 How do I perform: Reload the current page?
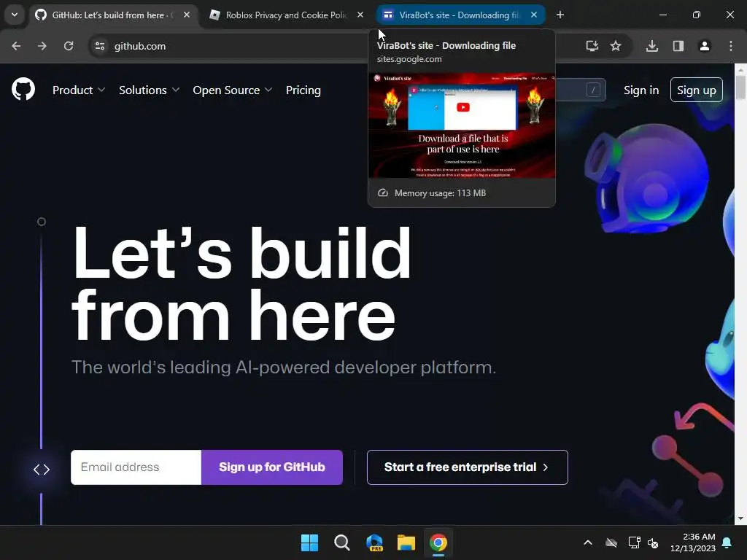pos(69,46)
